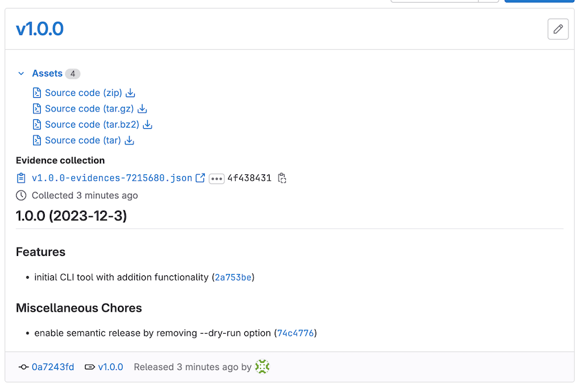Expand the checksum with the ellipsis toggle

(216, 178)
